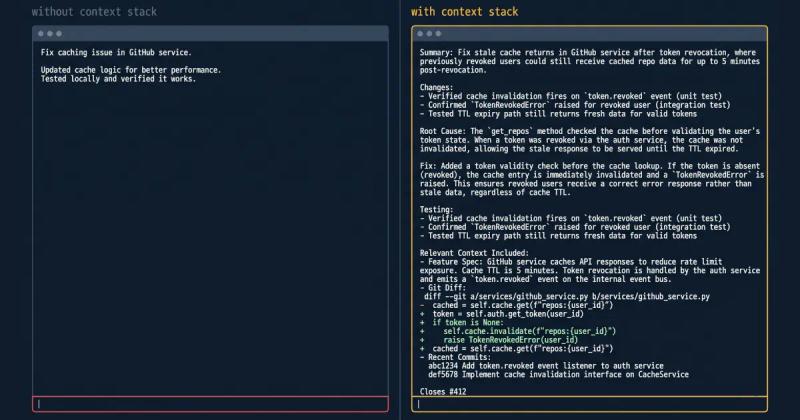The image size is (800, 420).
Task: Click "stale data, regardless of cache TTL." line
Action: 493,192
